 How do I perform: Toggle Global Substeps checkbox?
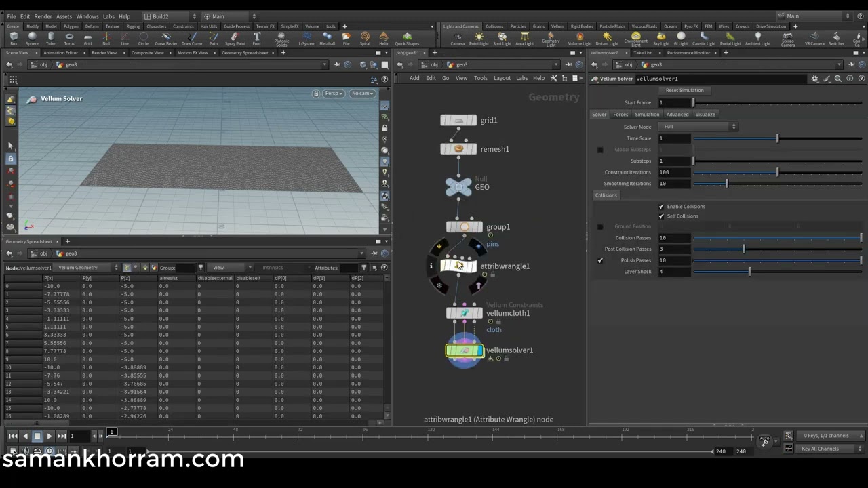point(599,150)
